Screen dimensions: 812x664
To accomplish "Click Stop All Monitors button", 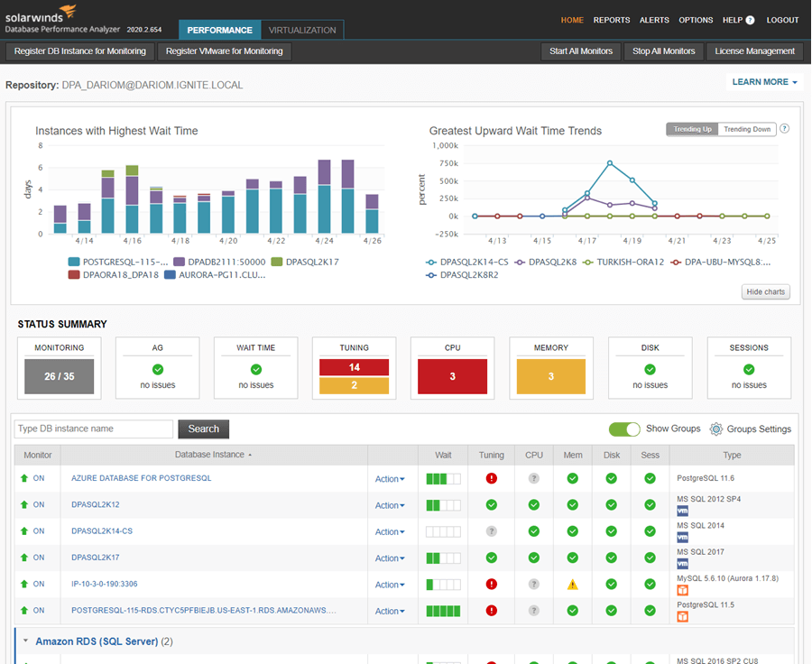I will 663,51.
